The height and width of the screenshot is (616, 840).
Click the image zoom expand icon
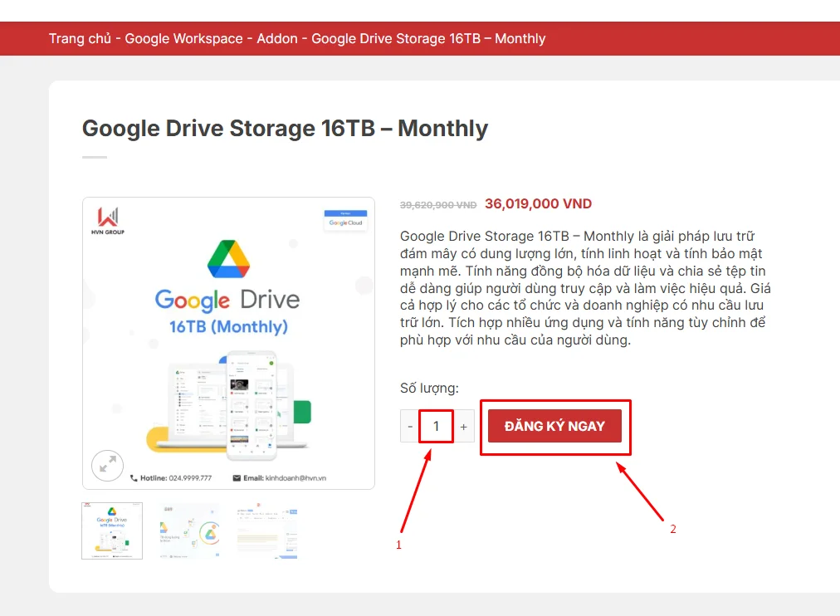tap(107, 466)
